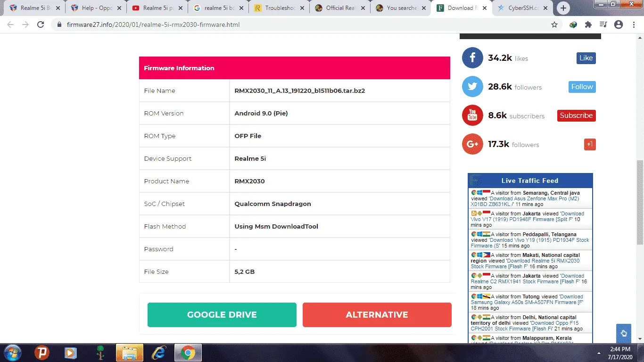Click the ALTERNATIVE download button
The image size is (644, 362).
pos(377,315)
